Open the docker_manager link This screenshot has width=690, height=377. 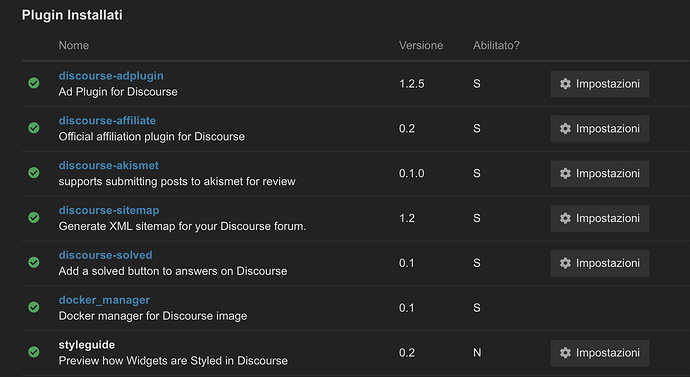coord(104,300)
